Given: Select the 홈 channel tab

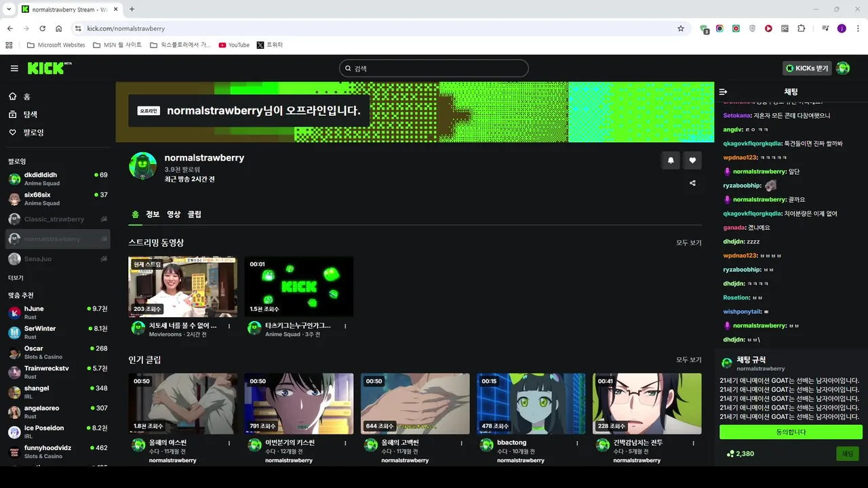Looking at the screenshot, I should pyautogui.click(x=135, y=214).
